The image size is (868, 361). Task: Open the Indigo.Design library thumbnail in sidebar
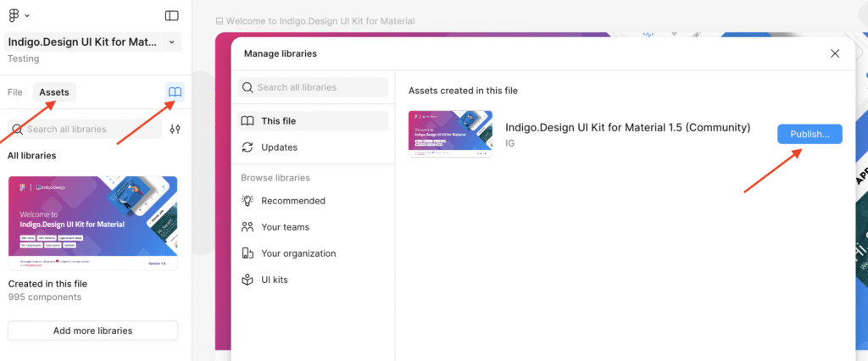click(x=92, y=223)
